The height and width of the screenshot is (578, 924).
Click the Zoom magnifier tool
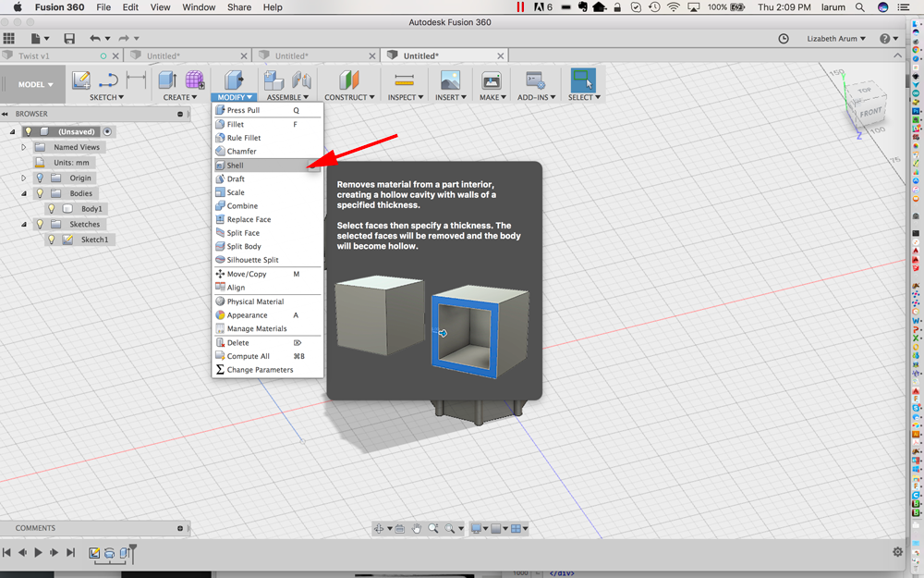tap(433, 528)
